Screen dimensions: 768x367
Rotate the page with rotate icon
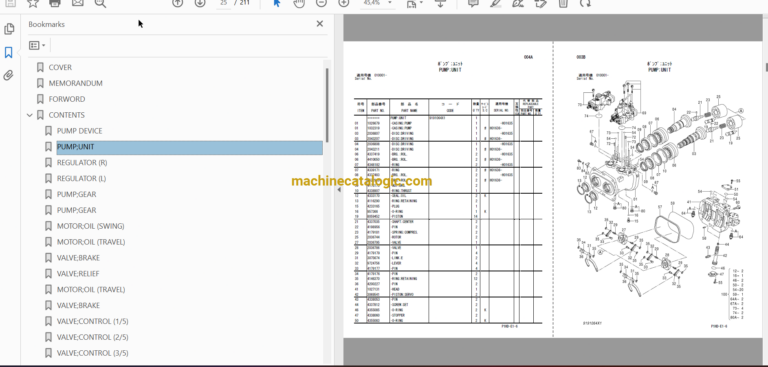pos(585,3)
